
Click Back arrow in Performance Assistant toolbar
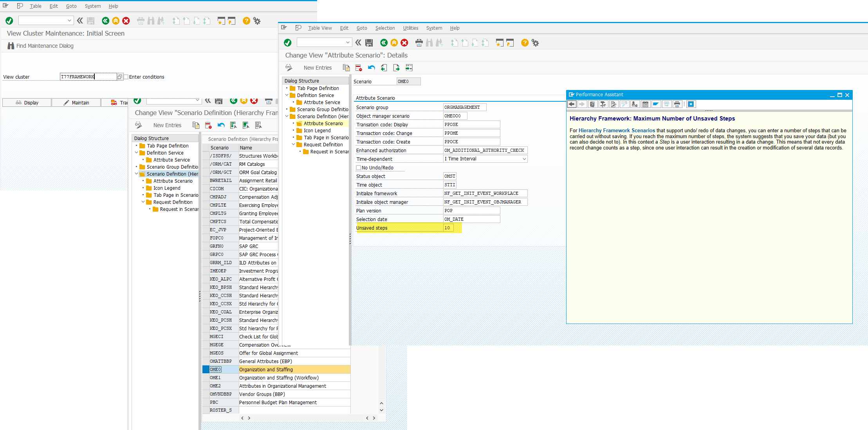572,104
